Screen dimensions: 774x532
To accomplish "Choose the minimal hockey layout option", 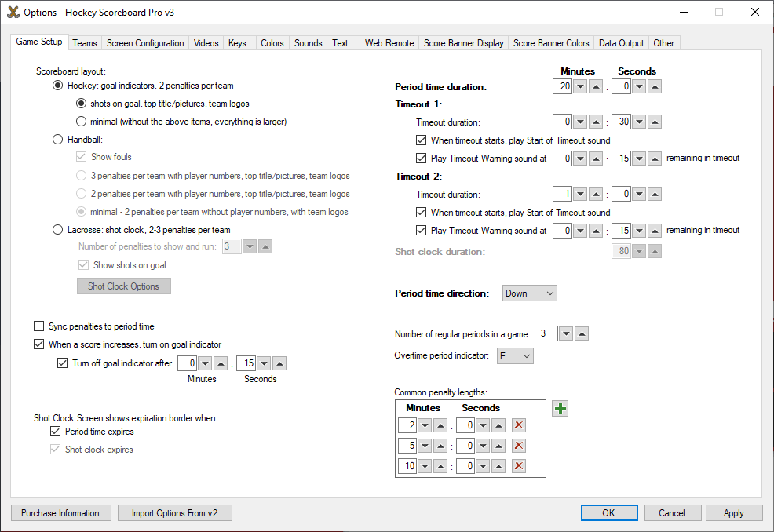I will click(81, 122).
